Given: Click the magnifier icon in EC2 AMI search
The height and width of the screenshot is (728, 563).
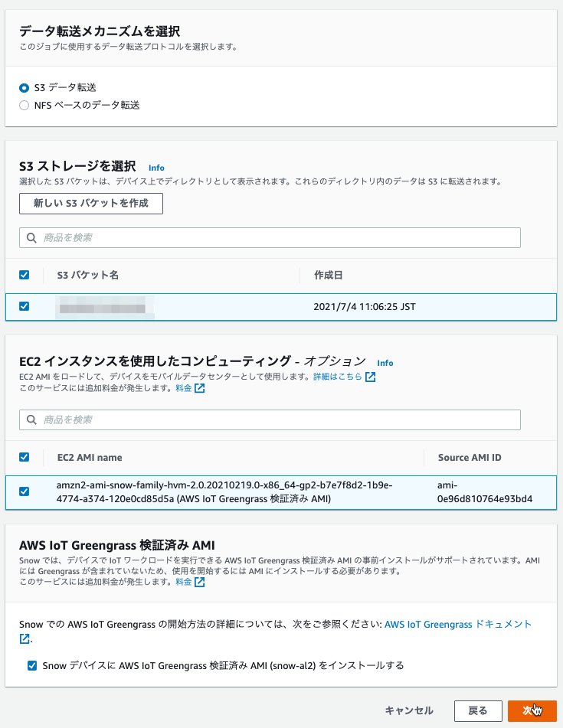Looking at the screenshot, I should [x=31, y=419].
